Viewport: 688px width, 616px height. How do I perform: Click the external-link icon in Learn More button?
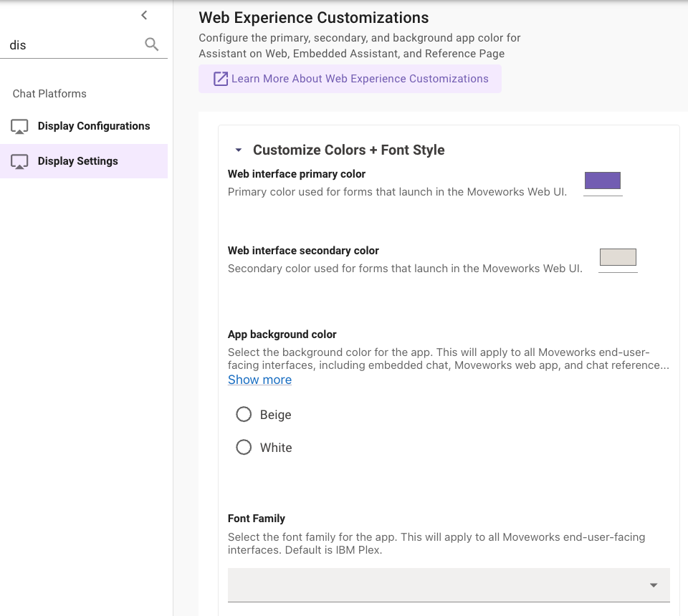(x=221, y=79)
